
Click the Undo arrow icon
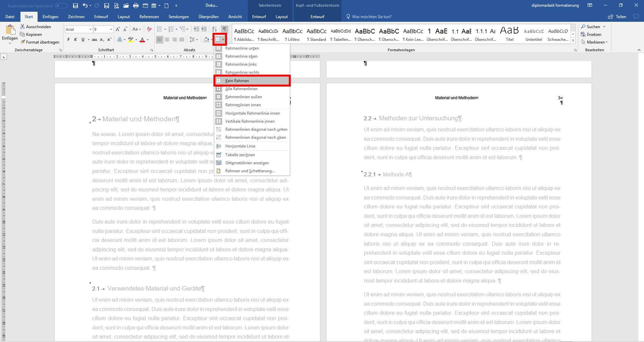[x=85, y=5]
